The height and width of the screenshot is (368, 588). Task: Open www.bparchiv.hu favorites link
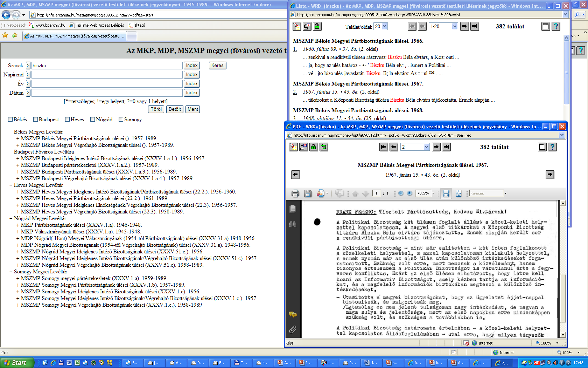click(47, 25)
